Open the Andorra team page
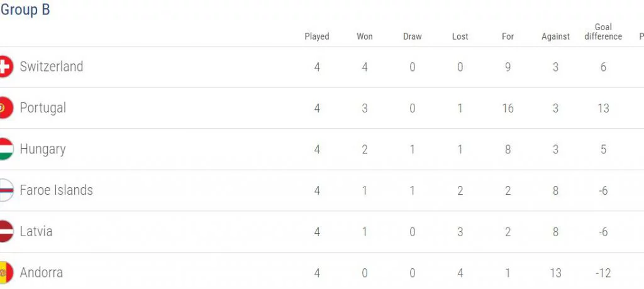Image resolution: width=644 pixels, height=289 pixels. pyautogui.click(x=42, y=273)
